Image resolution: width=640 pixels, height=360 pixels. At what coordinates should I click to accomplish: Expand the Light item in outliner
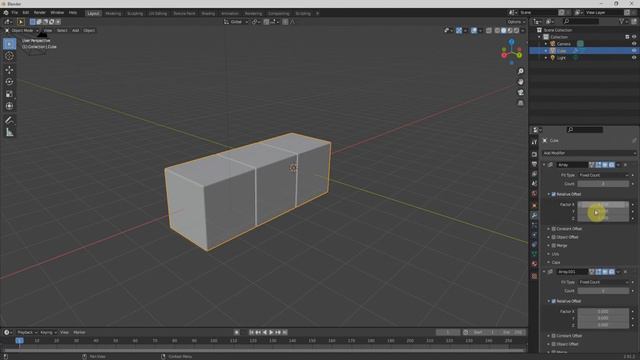coord(546,58)
